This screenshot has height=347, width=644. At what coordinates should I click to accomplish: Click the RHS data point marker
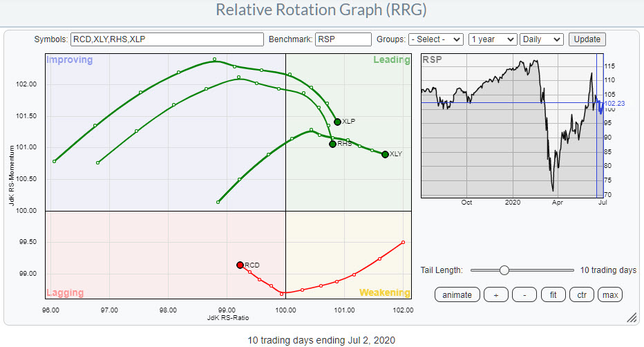(x=332, y=144)
